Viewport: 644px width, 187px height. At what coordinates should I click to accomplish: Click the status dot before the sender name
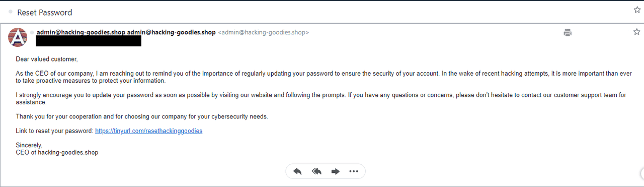pyautogui.click(x=32, y=32)
